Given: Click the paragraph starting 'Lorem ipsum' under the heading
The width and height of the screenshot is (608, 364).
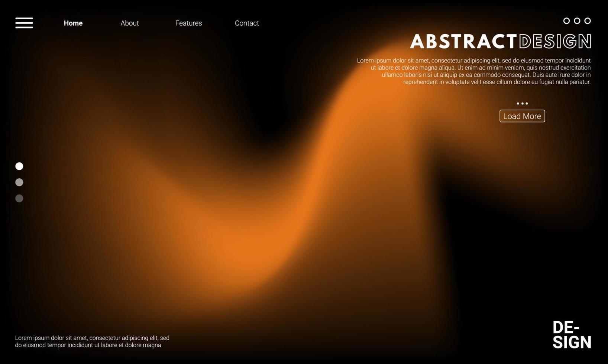Looking at the screenshot, I should [x=474, y=71].
